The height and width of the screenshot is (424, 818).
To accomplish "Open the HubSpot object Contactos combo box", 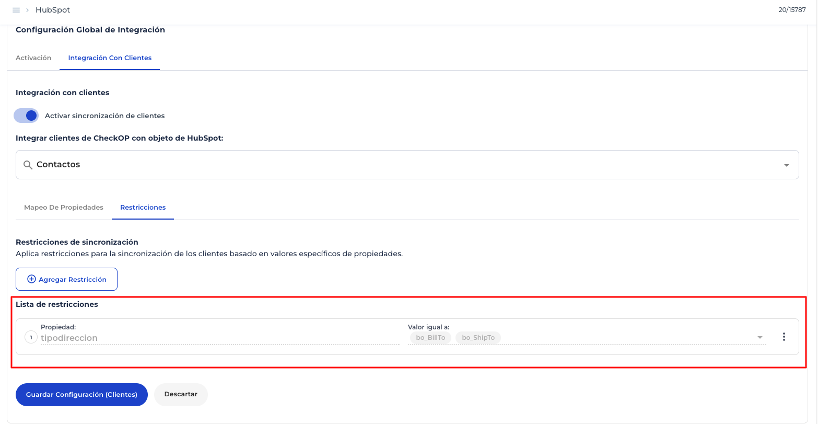I will (x=400, y=165).
